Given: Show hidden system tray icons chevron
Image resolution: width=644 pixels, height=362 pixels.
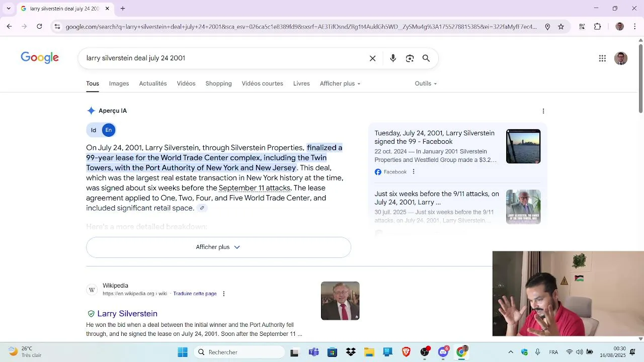Looking at the screenshot, I should [x=511, y=352].
